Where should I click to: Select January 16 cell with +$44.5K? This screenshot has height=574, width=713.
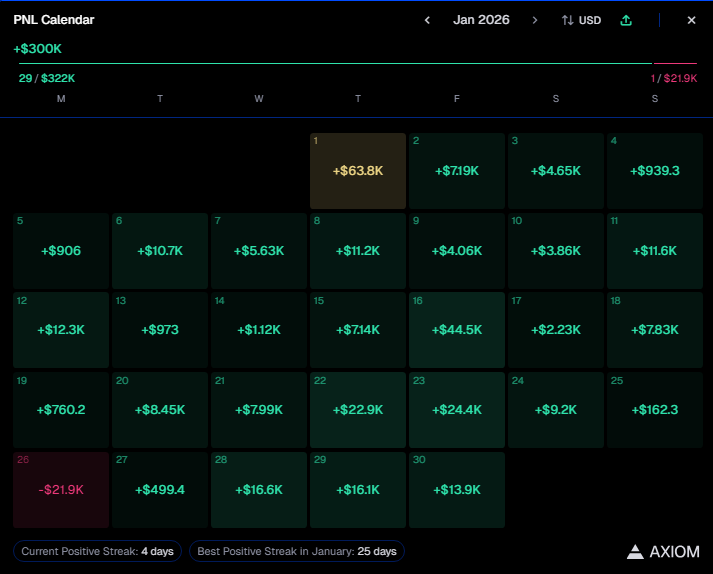pyautogui.click(x=457, y=330)
